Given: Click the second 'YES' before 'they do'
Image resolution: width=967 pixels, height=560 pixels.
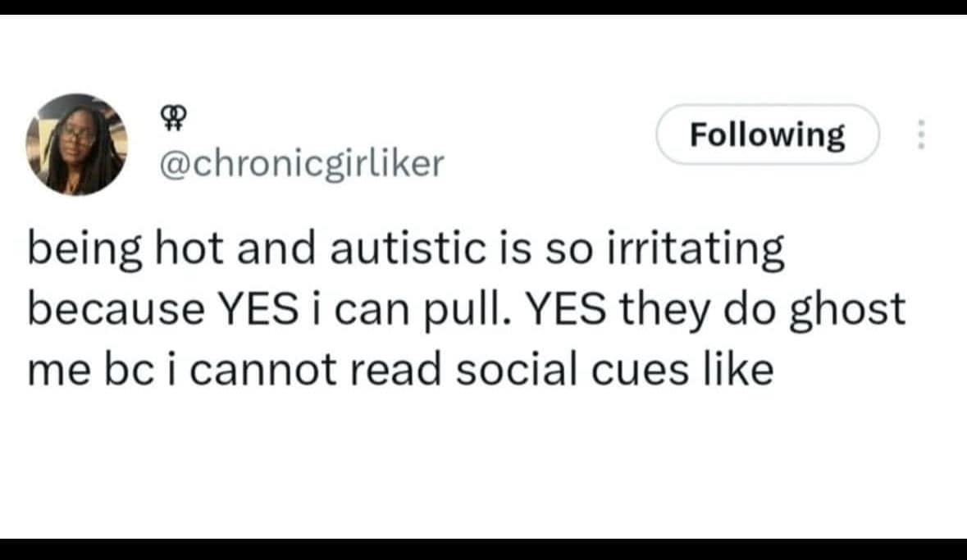Looking at the screenshot, I should [563, 309].
